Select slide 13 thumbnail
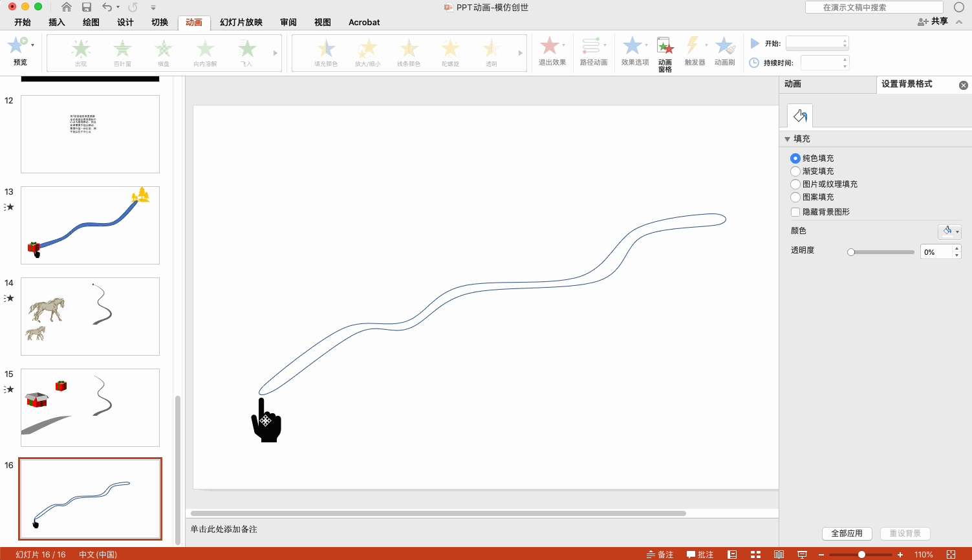 pos(90,225)
